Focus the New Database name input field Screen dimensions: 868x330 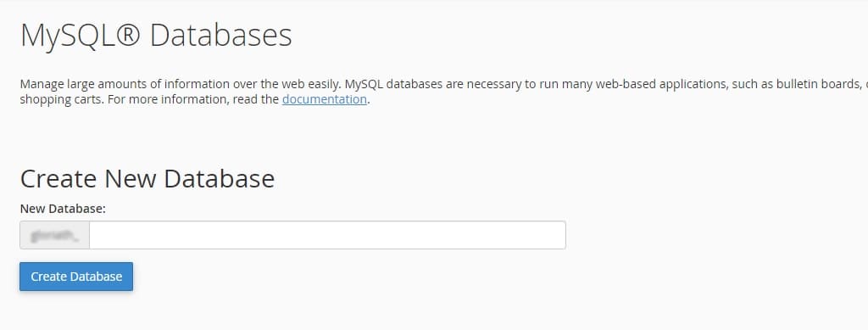tap(327, 235)
